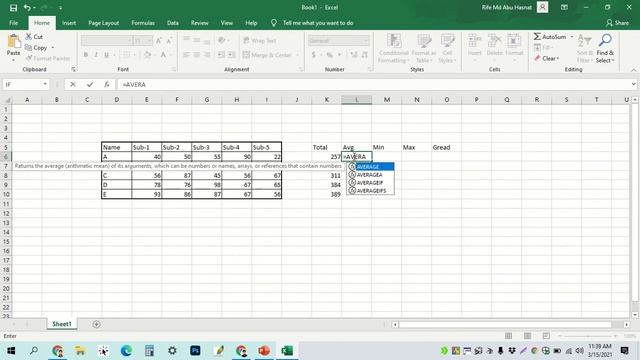The height and width of the screenshot is (360, 640).
Task: Open taskbar notification center icon
Action: (x=624, y=351)
